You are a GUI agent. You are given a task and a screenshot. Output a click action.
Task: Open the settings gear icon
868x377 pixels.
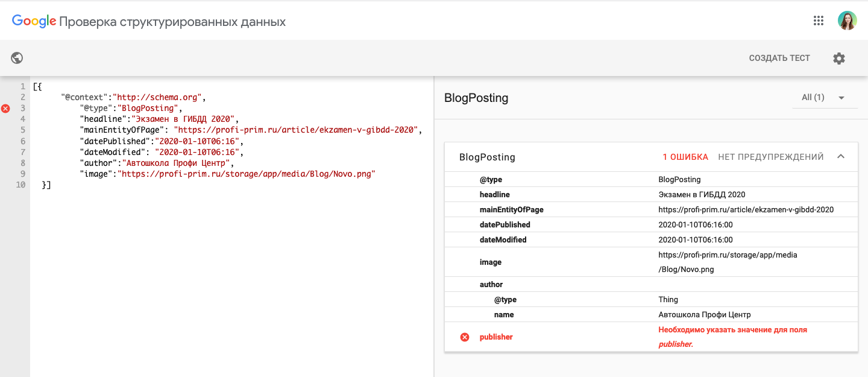pyautogui.click(x=839, y=59)
